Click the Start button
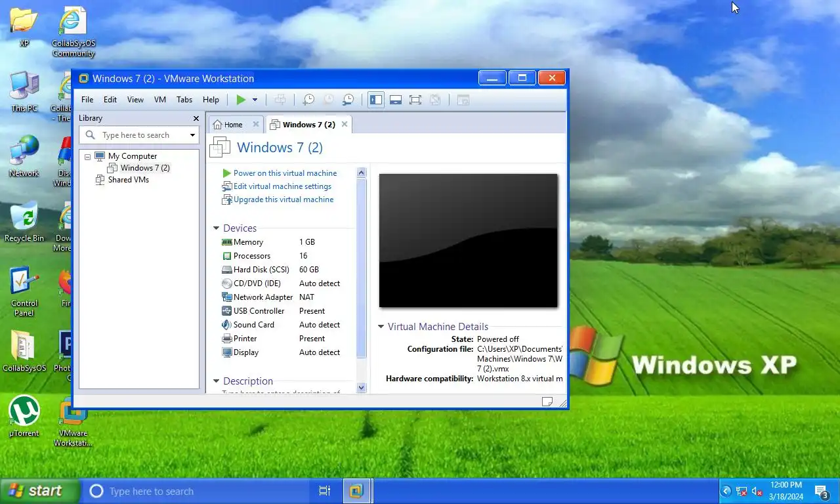This screenshot has width=840, height=504. (39, 491)
